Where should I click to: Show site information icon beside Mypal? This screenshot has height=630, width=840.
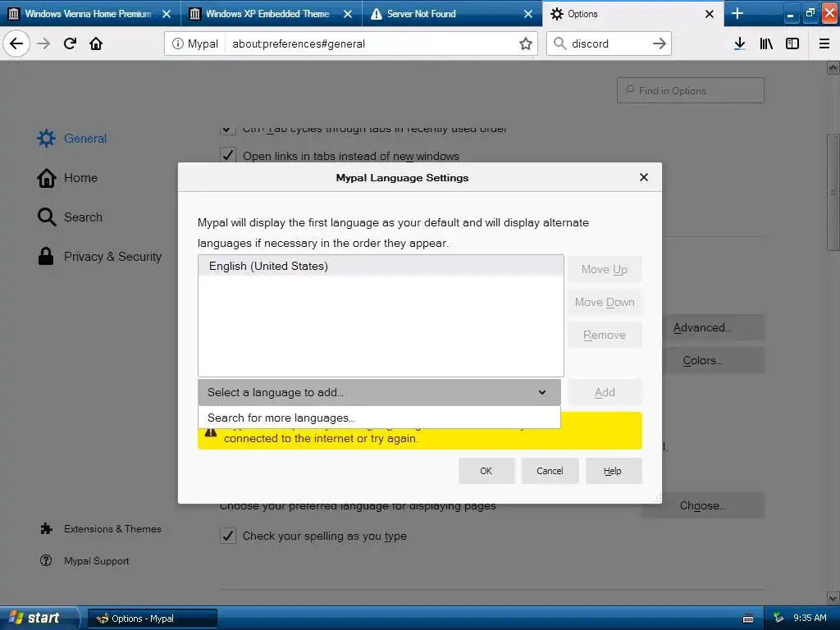(x=177, y=43)
